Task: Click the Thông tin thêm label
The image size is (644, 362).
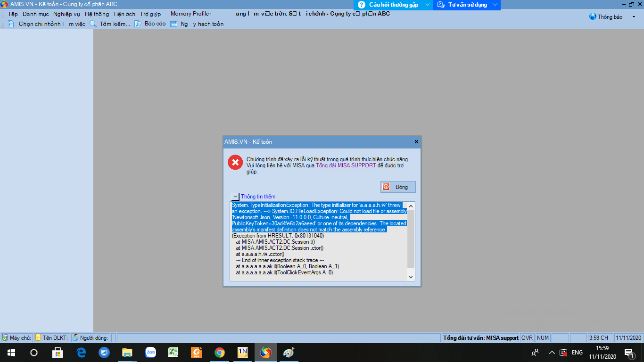Action: coord(258,197)
